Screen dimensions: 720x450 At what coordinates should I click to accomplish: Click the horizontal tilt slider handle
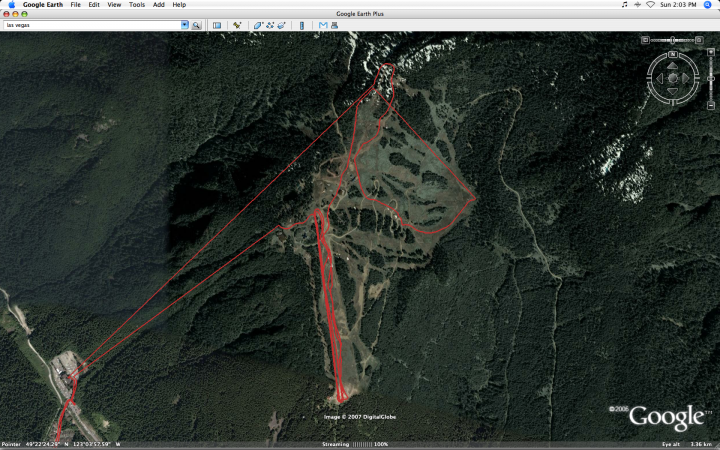pyautogui.click(x=673, y=40)
